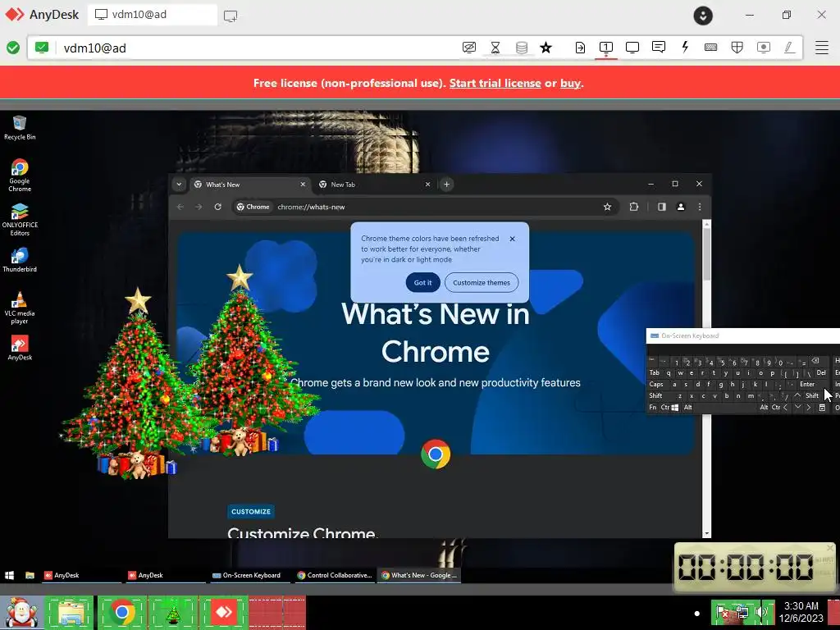Switch to the What's New Chrome tab

[249, 185]
